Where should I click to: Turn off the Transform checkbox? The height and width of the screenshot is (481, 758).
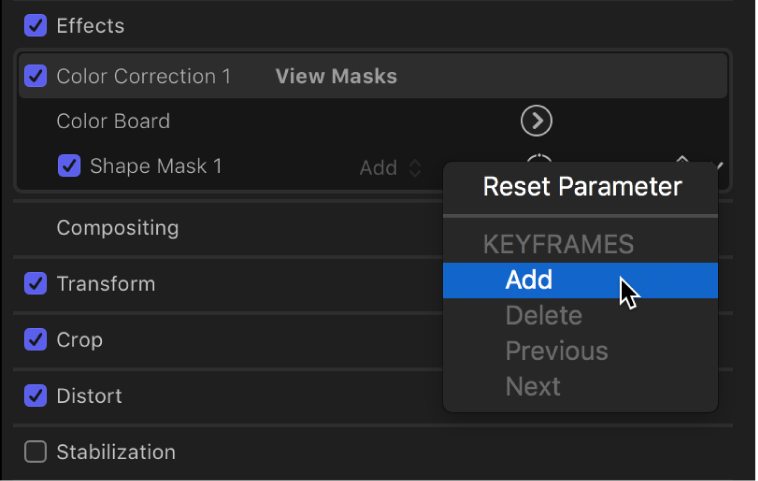coord(36,284)
